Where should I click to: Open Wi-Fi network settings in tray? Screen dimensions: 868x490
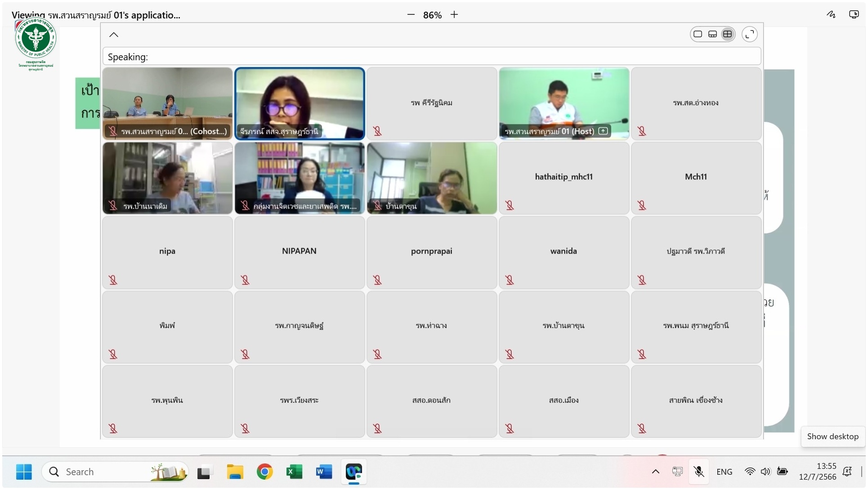coord(750,472)
